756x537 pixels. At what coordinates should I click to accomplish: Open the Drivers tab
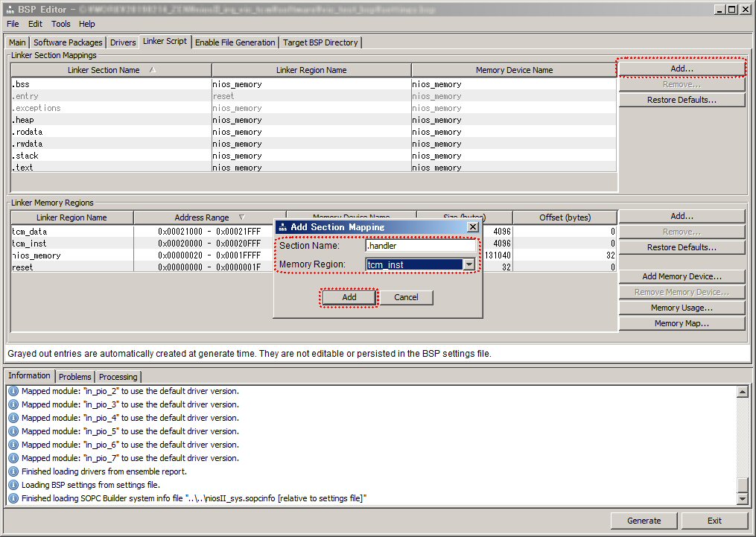[123, 42]
